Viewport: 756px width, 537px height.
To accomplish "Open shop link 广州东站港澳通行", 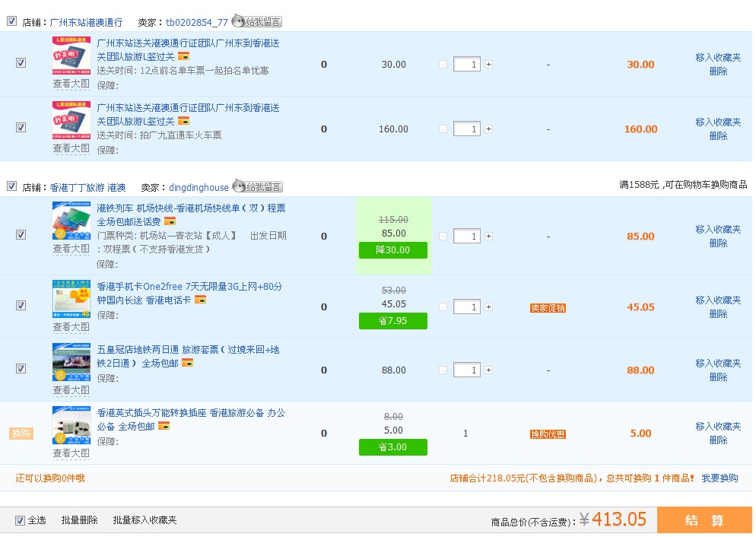I will [x=86, y=23].
